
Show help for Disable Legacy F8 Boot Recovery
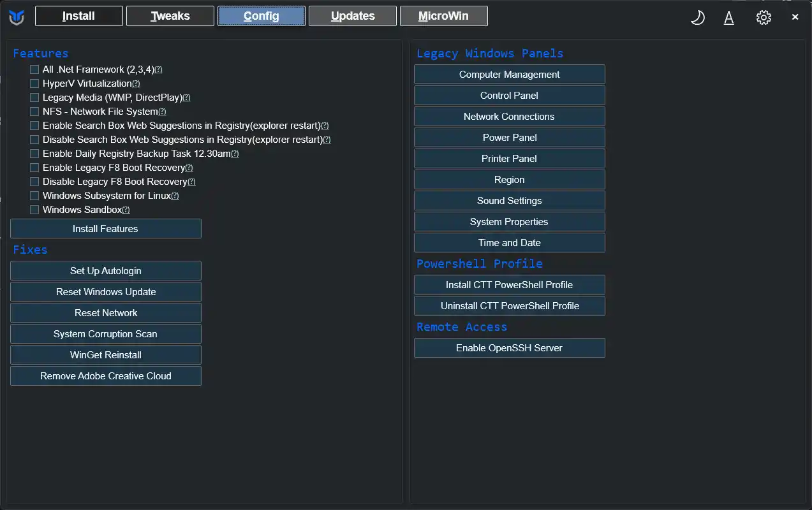pos(191,182)
